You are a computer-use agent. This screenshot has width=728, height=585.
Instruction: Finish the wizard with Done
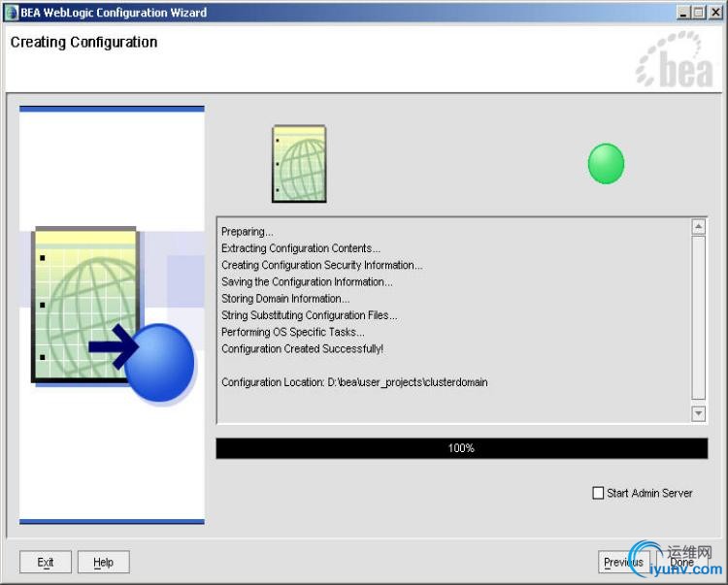[x=682, y=563]
